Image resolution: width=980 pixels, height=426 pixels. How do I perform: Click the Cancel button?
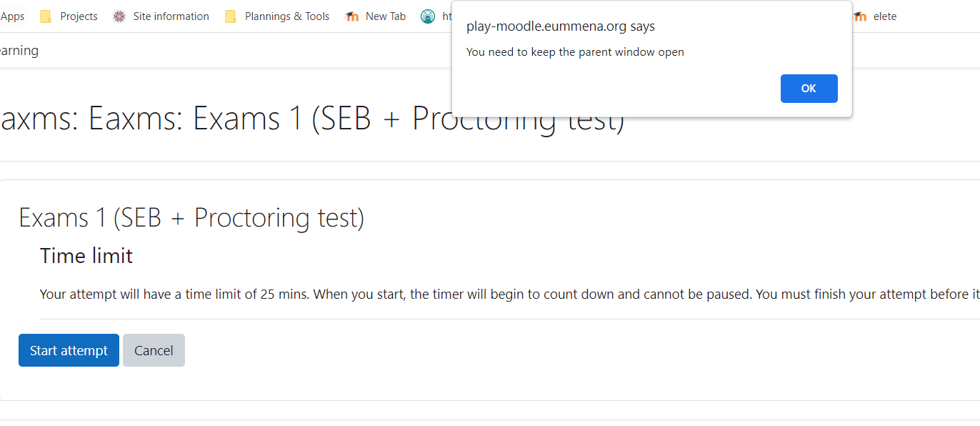[x=154, y=350]
